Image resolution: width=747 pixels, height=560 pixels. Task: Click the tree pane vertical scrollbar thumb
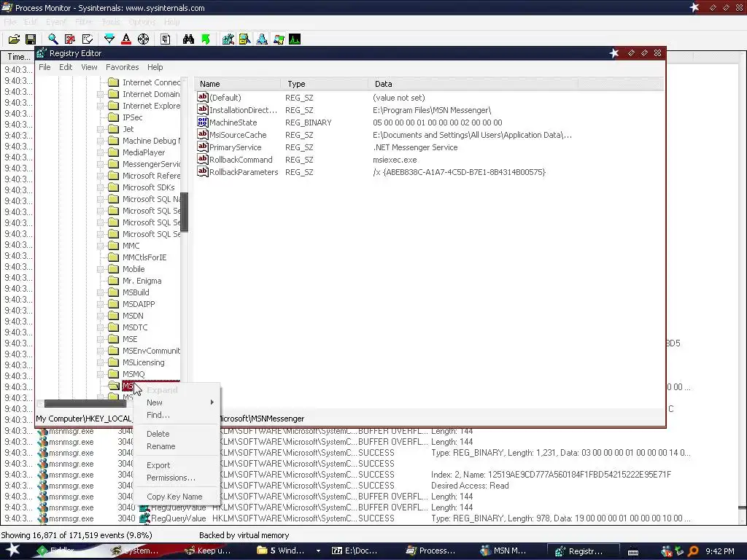coord(185,212)
